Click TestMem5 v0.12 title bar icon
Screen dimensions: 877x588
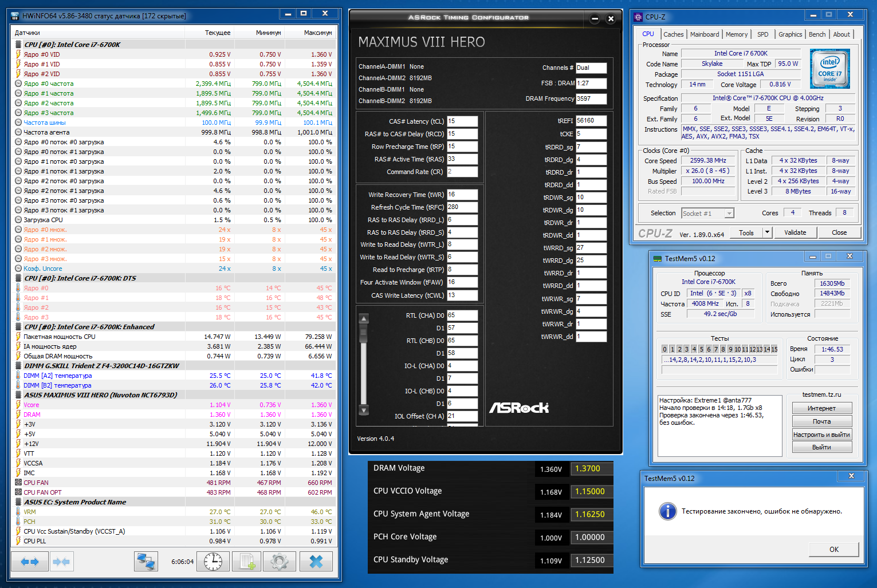click(x=657, y=259)
